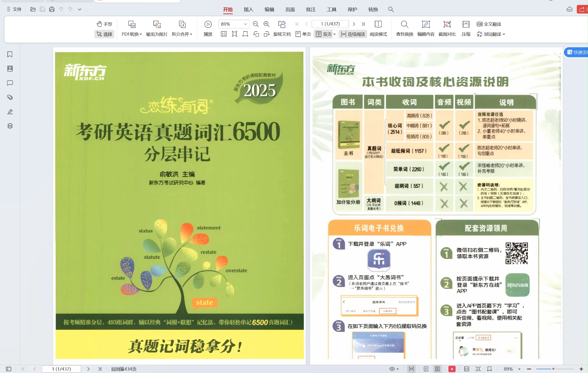Expand the 拆分合并 menu
This screenshot has height=373, width=588.
(x=182, y=34)
